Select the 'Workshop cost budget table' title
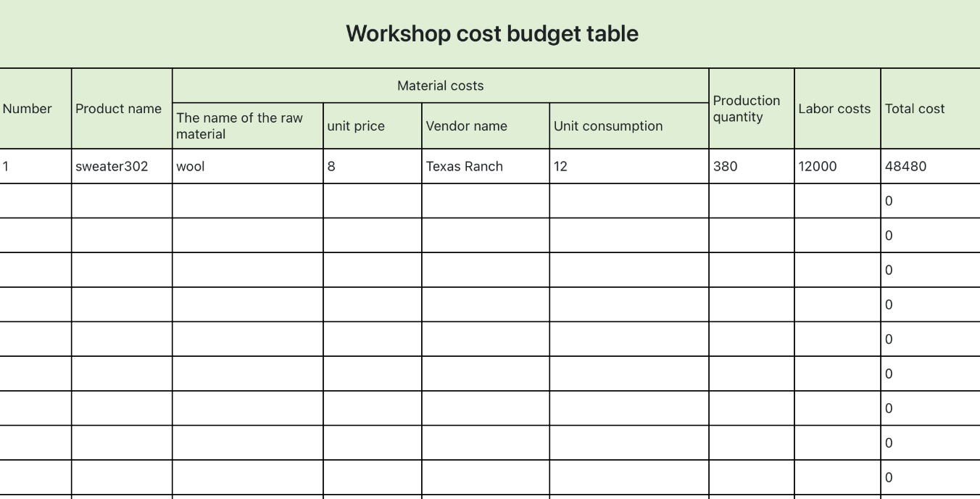 pos(491,33)
